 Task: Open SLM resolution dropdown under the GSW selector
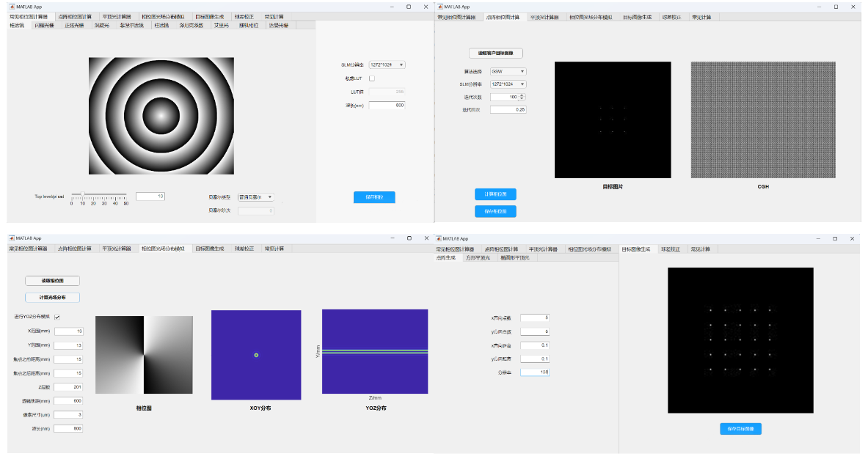(x=508, y=84)
